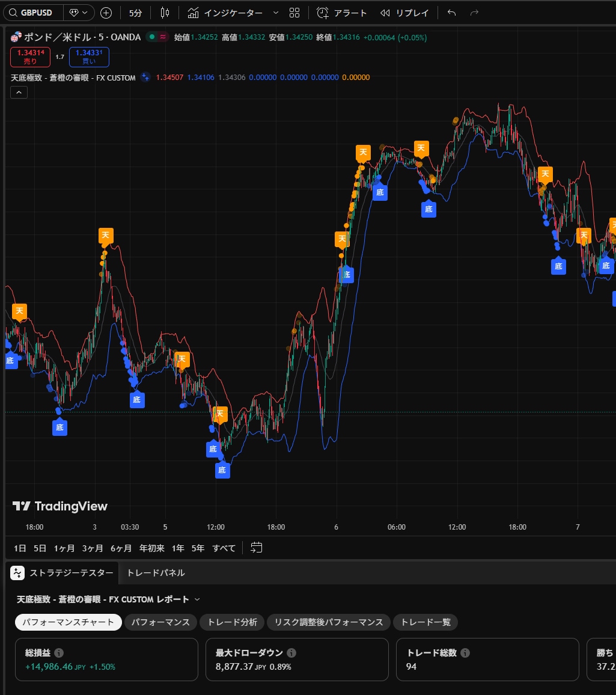This screenshot has height=695, width=616.
Task: Click the 売り sell price button
Action: pyautogui.click(x=31, y=57)
